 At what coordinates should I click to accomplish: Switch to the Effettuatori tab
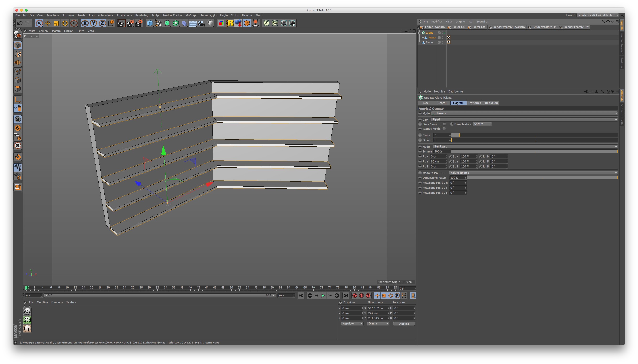pyautogui.click(x=490, y=103)
